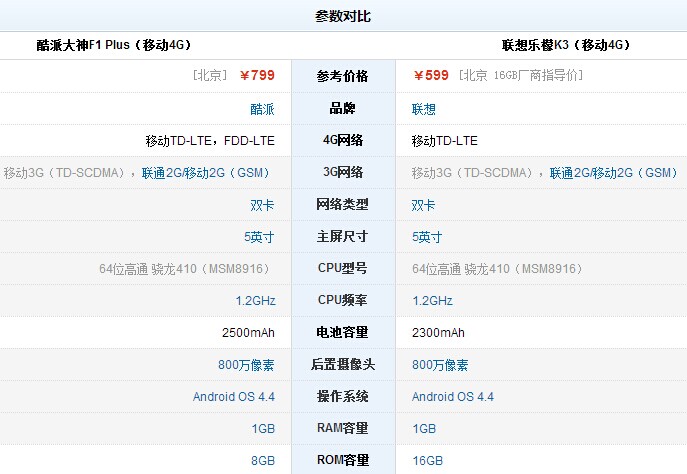Click the 后置摄像头 row label
Screen dimensions: 687x474
(x=343, y=364)
